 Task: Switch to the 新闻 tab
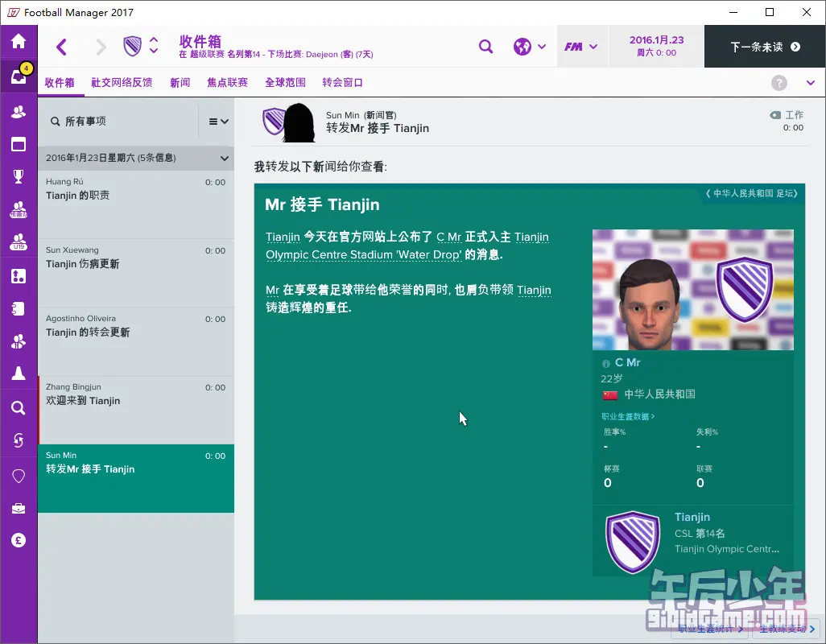[180, 83]
